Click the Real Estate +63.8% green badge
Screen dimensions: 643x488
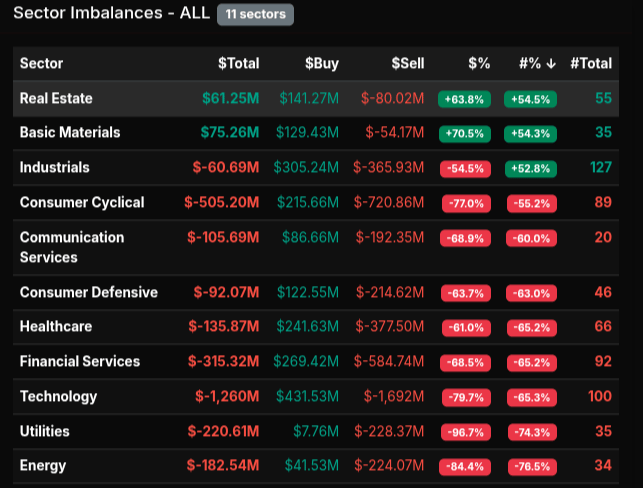[x=463, y=99]
